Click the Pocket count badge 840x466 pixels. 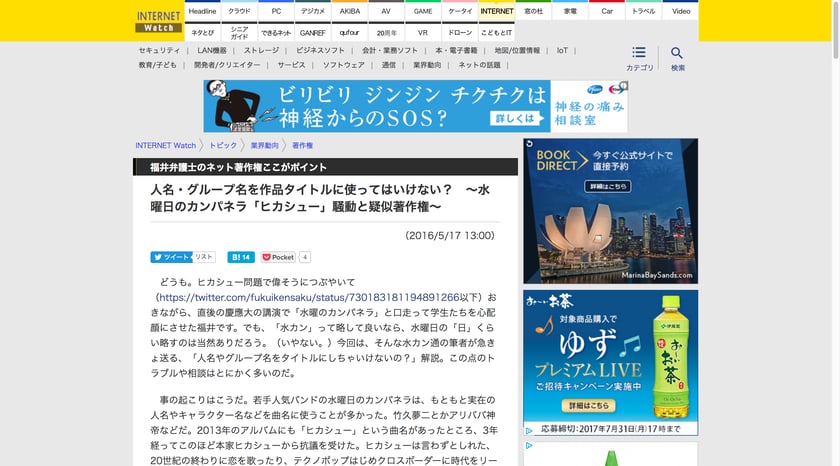tap(305, 257)
